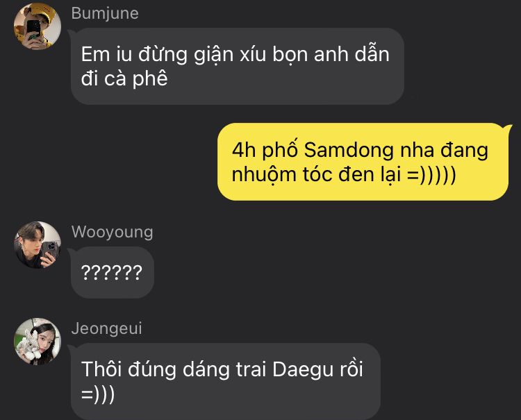Select the yellow sent message bubble
This screenshot has width=521, height=420.
tap(363, 162)
